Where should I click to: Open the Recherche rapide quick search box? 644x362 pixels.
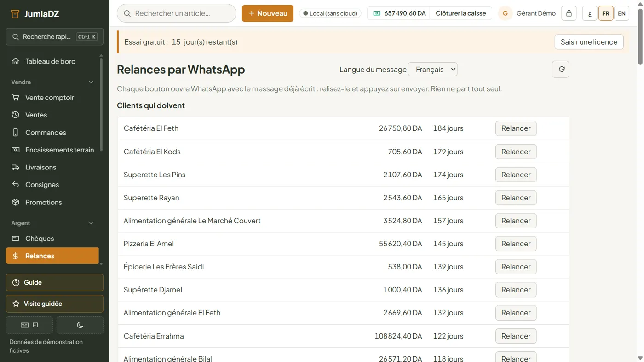click(x=54, y=37)
